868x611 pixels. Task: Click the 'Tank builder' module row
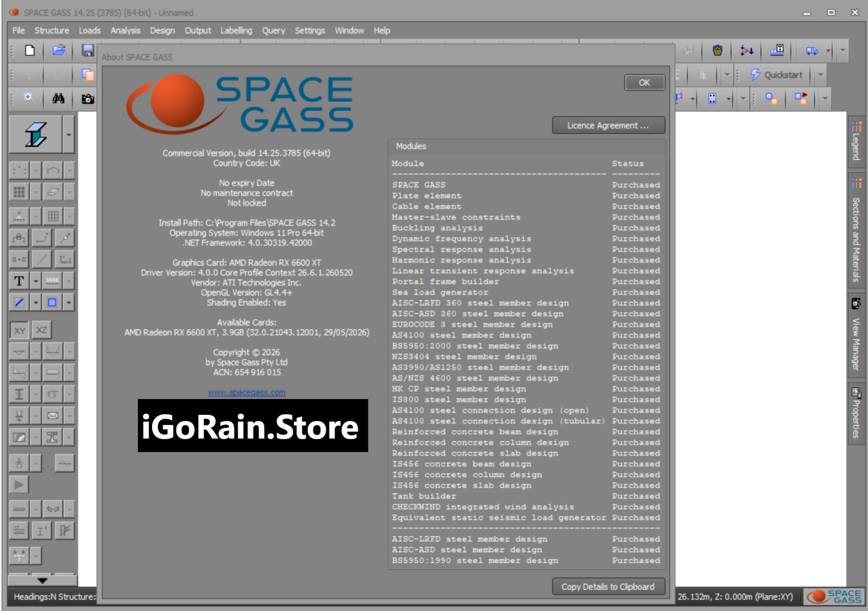click(526, 496)
